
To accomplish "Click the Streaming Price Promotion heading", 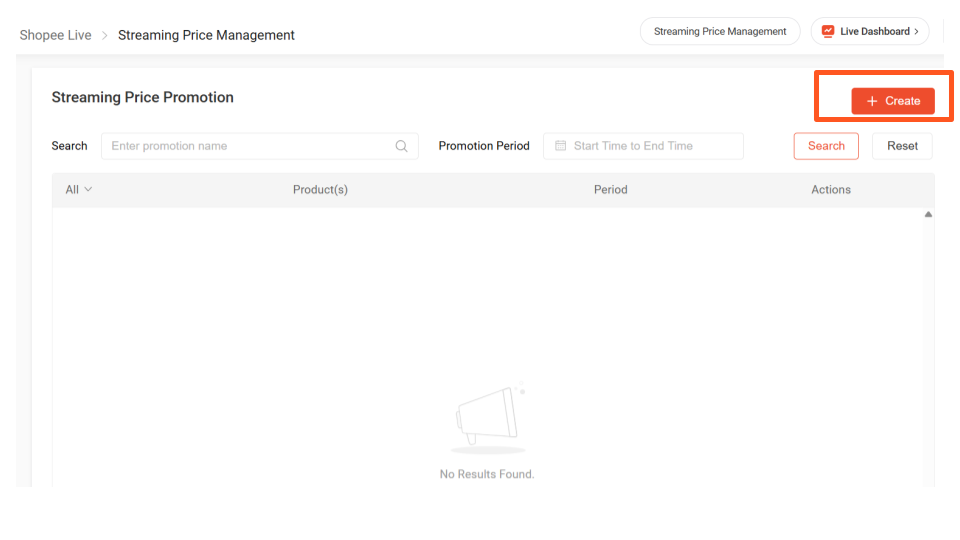I will pos(143,97).
